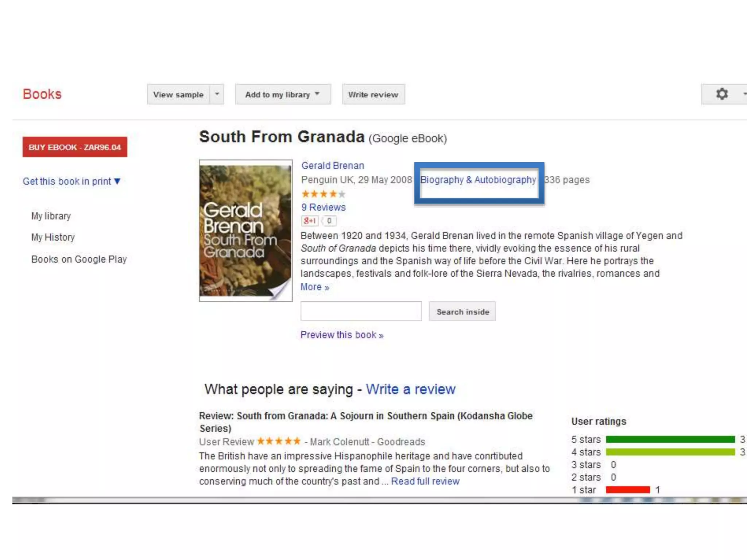Click the Write review button
The height and width of the screenshot is (560, 747).
pyautogui.click(x=373, y=94)
